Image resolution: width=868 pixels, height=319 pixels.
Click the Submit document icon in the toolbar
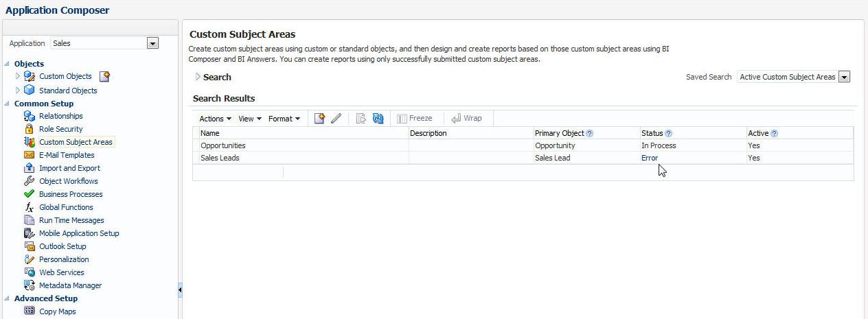tap(361, 119)
